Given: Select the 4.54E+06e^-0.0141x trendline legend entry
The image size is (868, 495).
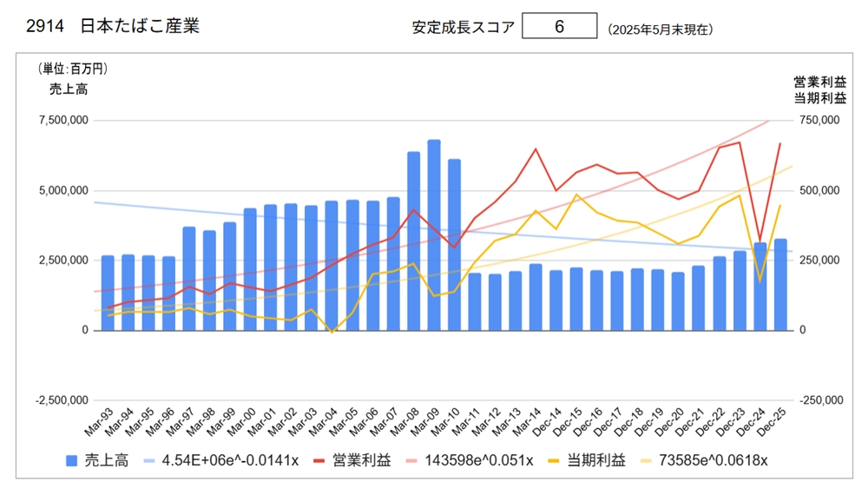Looking at the screenshot, I should (x=220, y=460).
